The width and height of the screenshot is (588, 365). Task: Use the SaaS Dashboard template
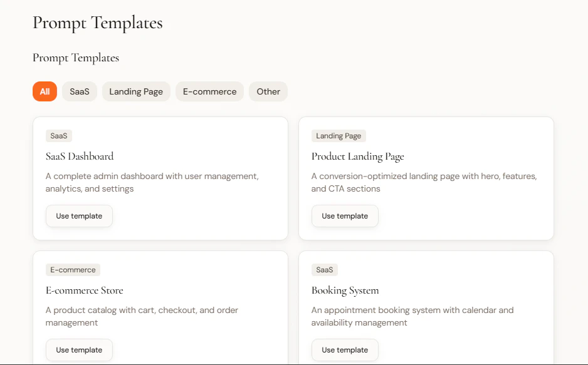(79, 215)
